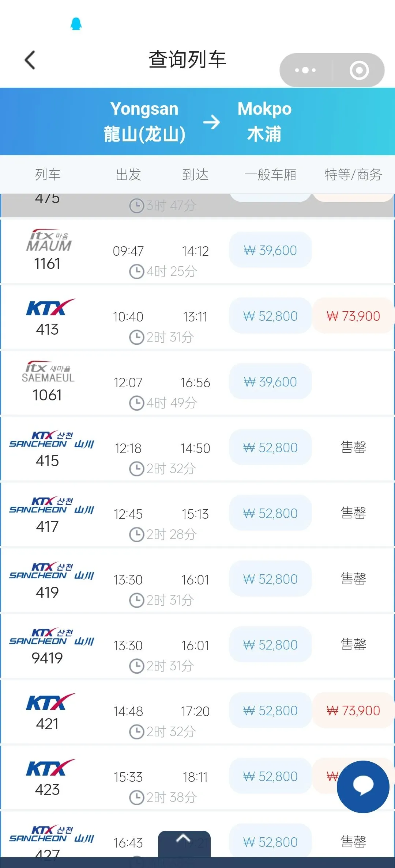Tap the KTX 413 train logo
Viewport: 395px width, 868px height.
(50, 308)
